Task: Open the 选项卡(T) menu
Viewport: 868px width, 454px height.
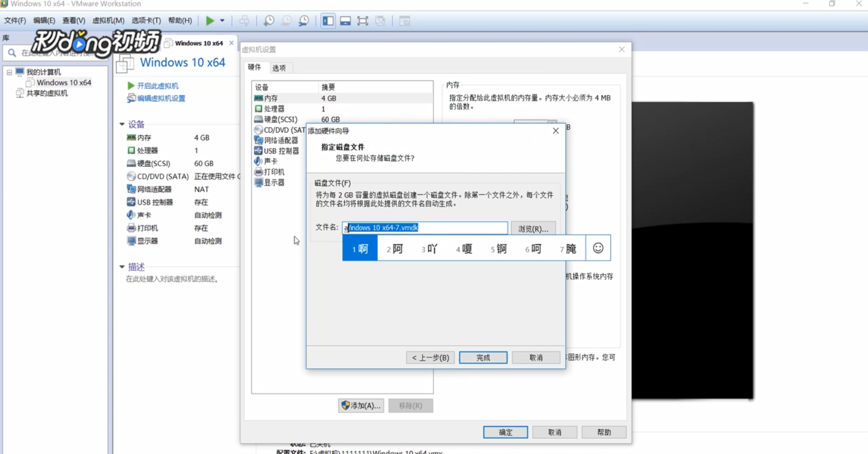Action: pyautogui.click(x=146, y=21)
